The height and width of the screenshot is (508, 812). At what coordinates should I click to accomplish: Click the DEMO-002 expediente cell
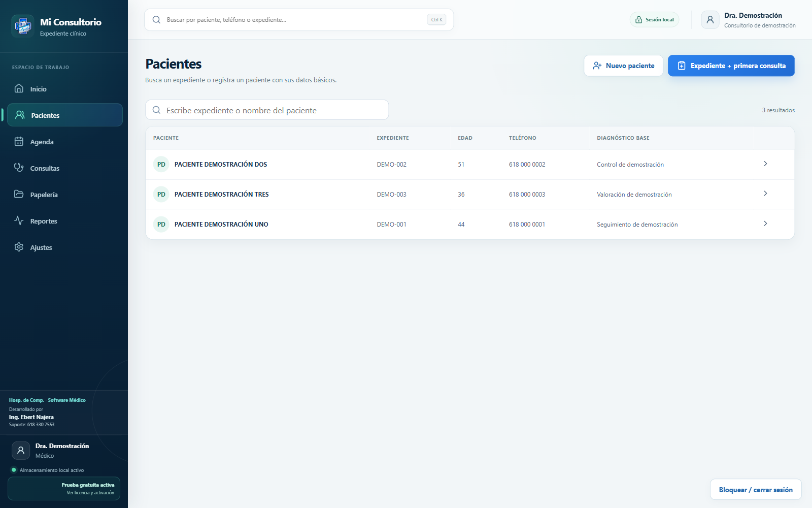[x=392, y=165]
